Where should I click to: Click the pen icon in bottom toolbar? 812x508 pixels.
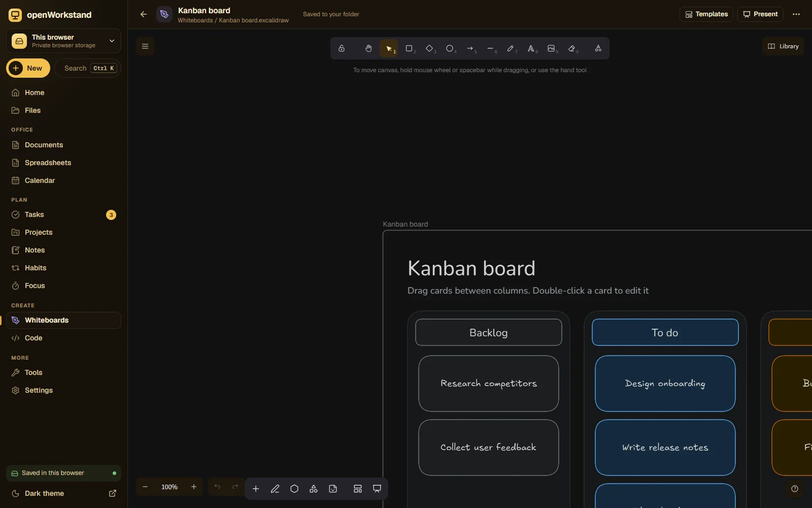point(275,489)
